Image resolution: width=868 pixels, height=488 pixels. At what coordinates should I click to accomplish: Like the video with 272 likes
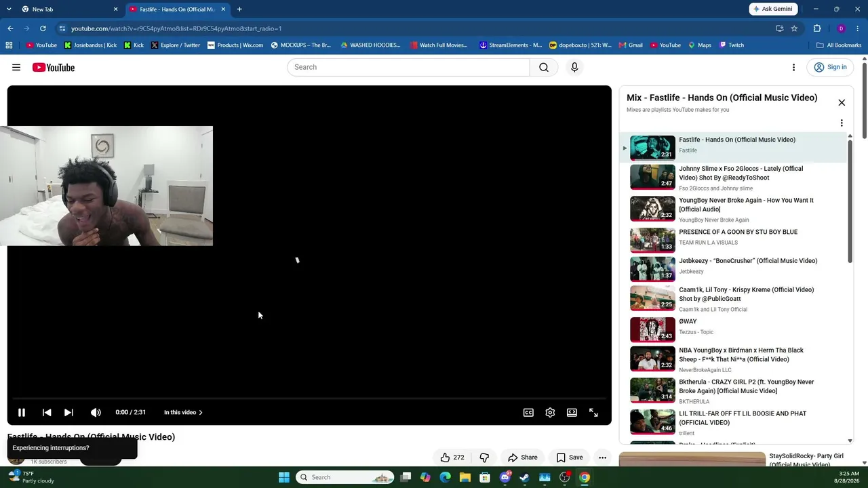point(452,457)
